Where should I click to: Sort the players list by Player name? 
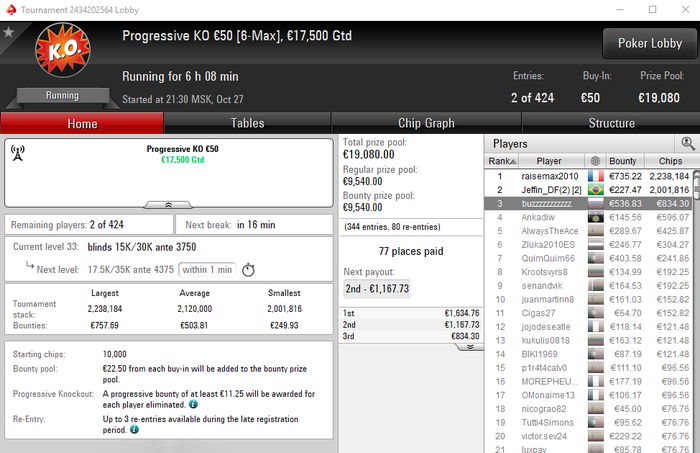(549, 161)
